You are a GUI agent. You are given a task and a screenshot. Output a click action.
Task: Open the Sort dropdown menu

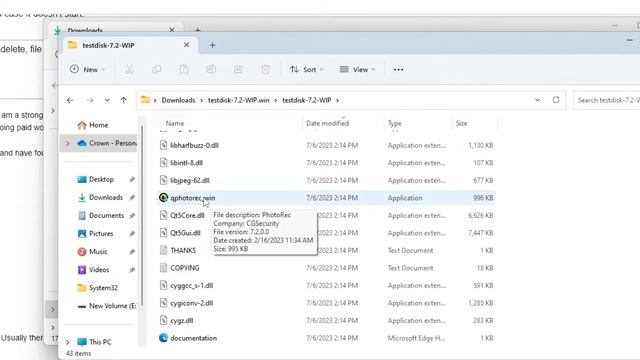click(x=307, y=69)
